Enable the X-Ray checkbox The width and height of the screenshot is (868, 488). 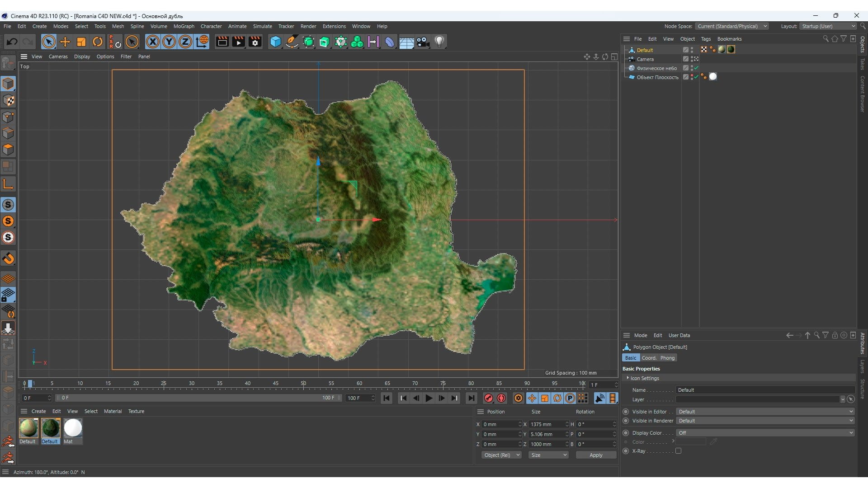pos(678,451)
